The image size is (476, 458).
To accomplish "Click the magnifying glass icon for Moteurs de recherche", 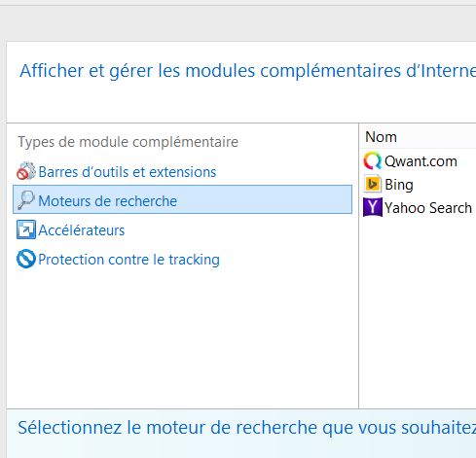I will [x=26, y=200].
